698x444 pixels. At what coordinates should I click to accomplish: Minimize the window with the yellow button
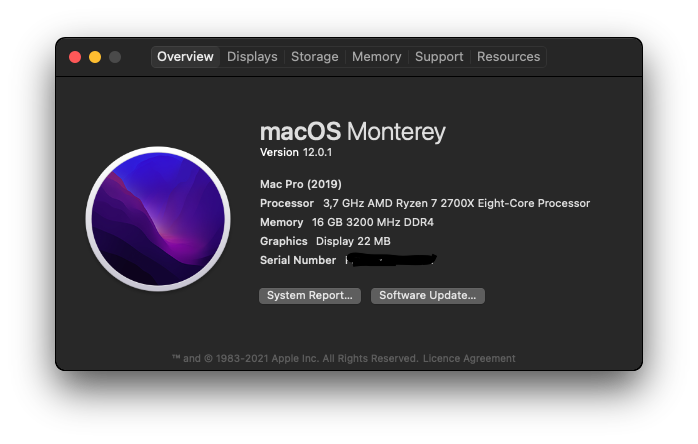pyautogui.click(x=95, y=57)
